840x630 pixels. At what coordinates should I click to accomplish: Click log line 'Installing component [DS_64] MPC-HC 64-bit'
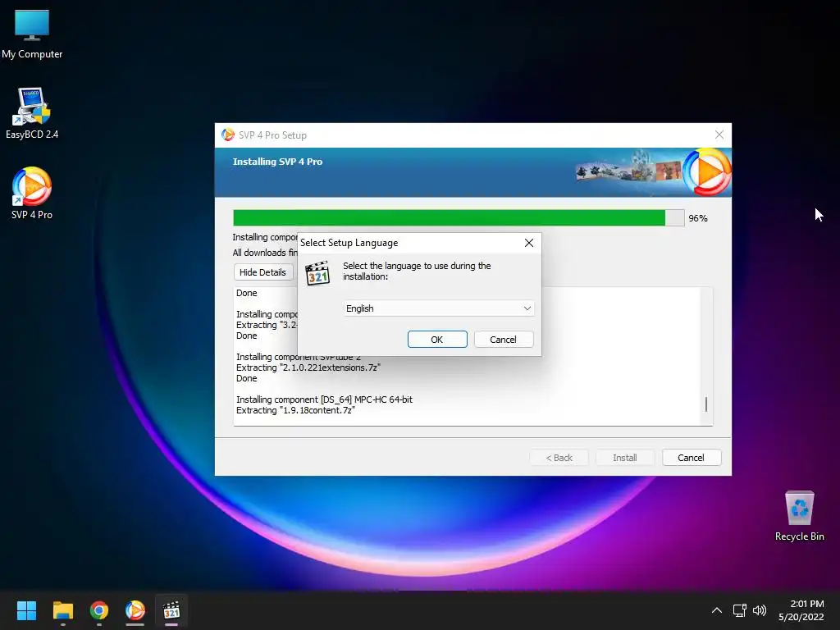tap(324, 399)
